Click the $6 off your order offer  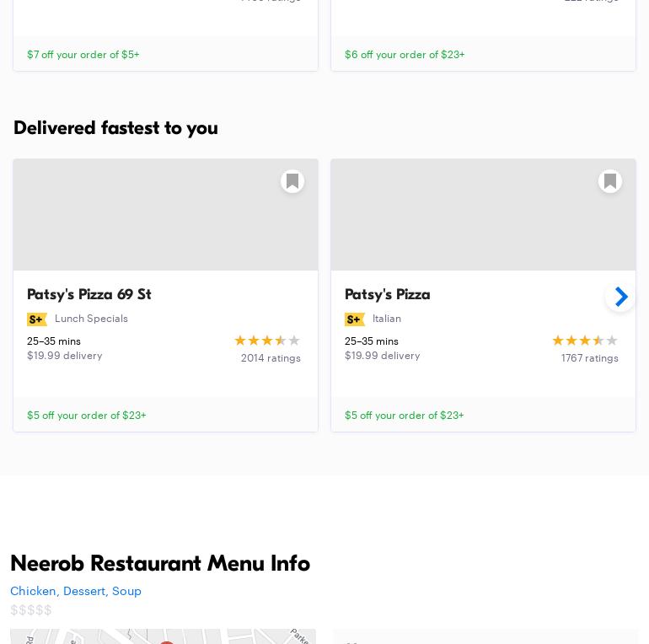click(405, 54)
